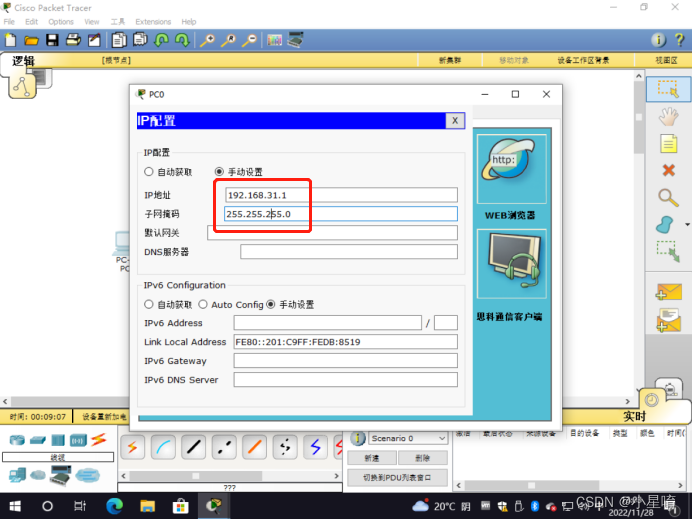
Task: Choose the red Delete tool
Action: pos(669,170)
